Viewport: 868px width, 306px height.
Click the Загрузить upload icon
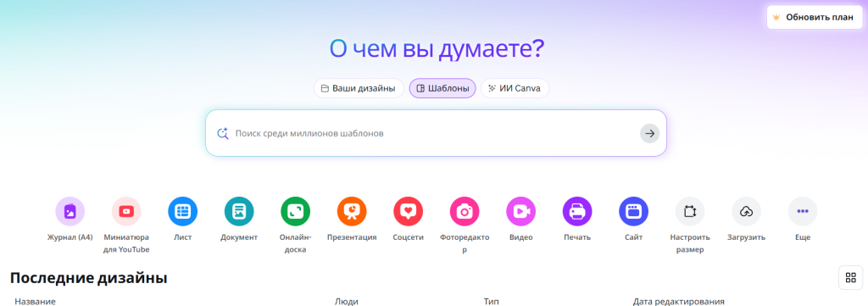tap(746, 211)
